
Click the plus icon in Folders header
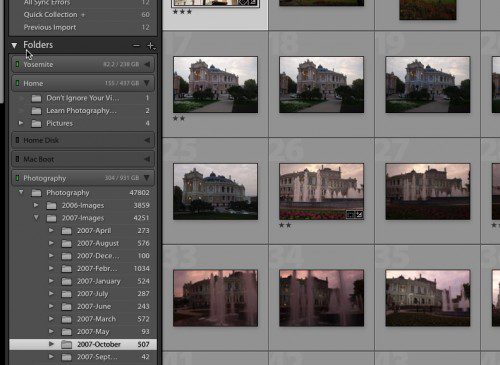click(151, 46)
